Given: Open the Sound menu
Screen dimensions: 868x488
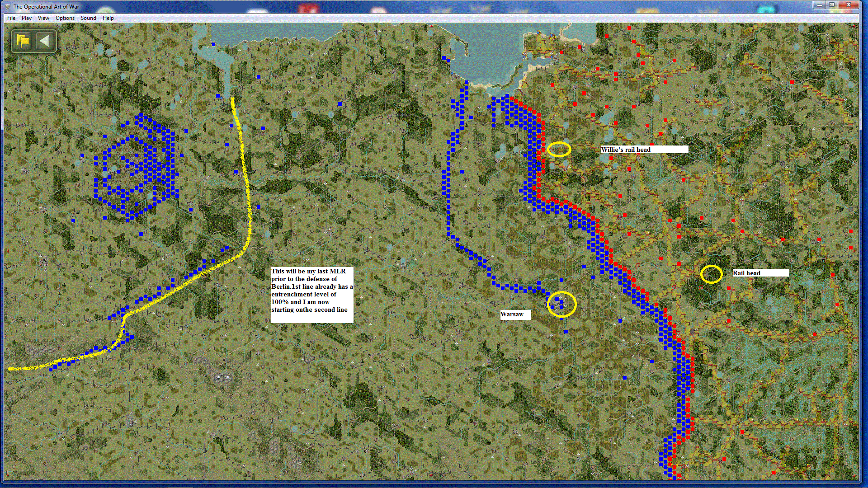Looking at the screenshot, I should pos(88,18).
